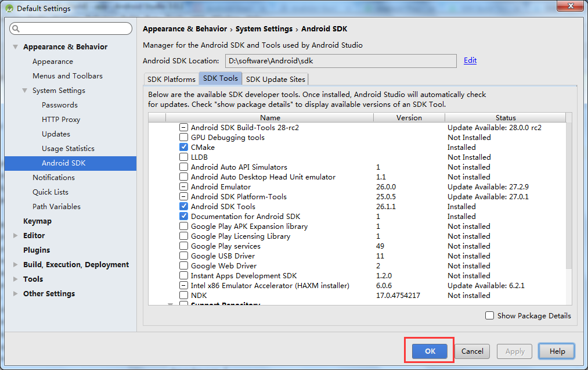The width and height of the screenshot is (588, 370).
Task: Expand the Tools section
Action: pos(15,279)
